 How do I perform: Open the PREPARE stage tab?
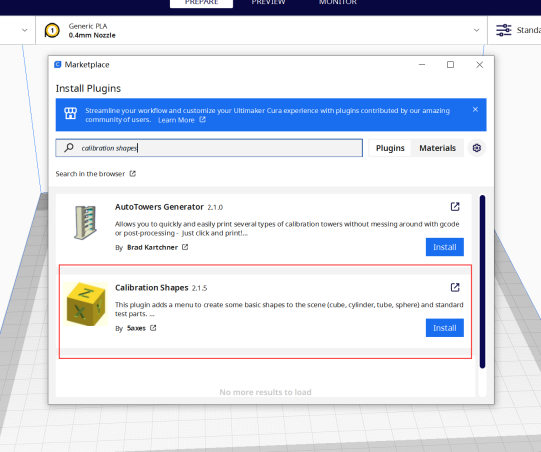(201, 3)
